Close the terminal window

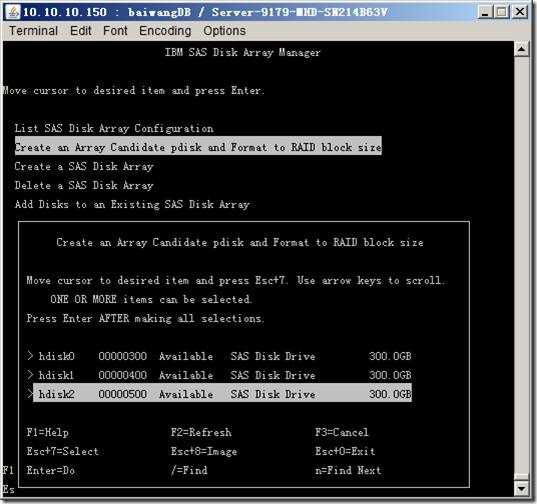(x=520, y=12)
